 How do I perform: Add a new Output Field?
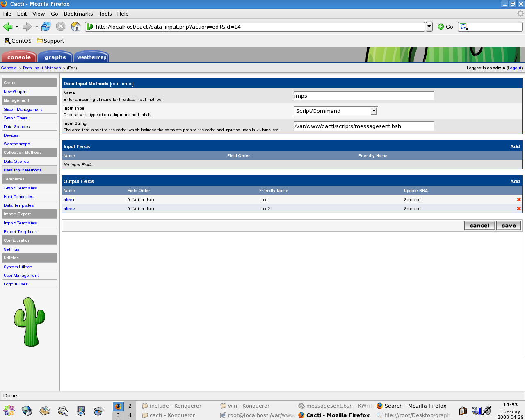coord(515,181)
